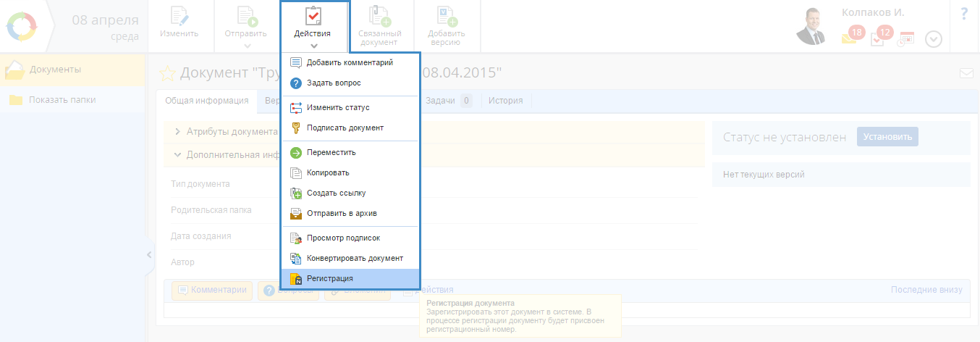The height and width of the screenshot is (342, 980).
Task: Click the Комментарии button
Action: click(212, 291)
